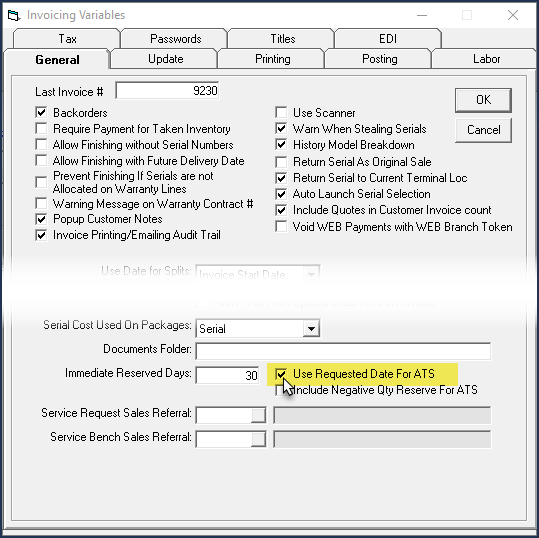Open the Use Date for Splits dropdown

pos(311,274)
